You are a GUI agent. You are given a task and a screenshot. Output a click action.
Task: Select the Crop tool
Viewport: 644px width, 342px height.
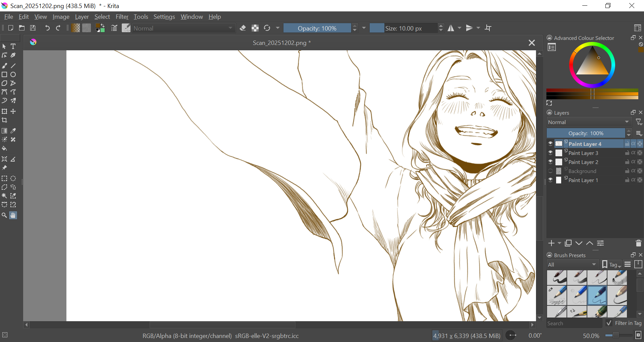tap(5, 120)
